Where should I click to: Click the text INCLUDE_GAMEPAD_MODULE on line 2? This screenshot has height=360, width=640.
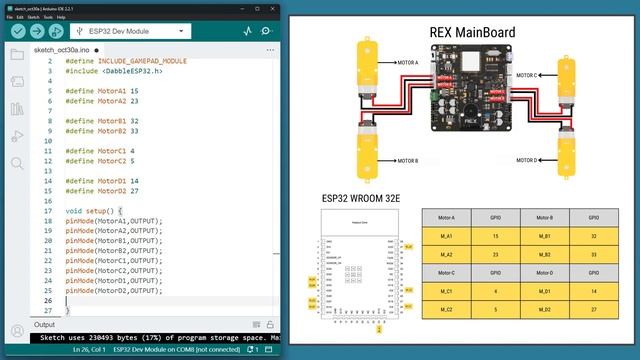coord(142,61)
